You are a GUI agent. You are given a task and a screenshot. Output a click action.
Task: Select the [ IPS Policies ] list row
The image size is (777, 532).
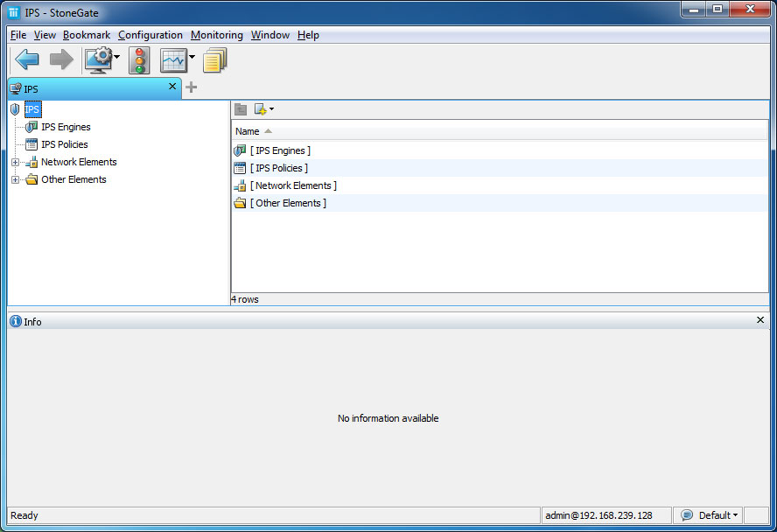[500, 168]
